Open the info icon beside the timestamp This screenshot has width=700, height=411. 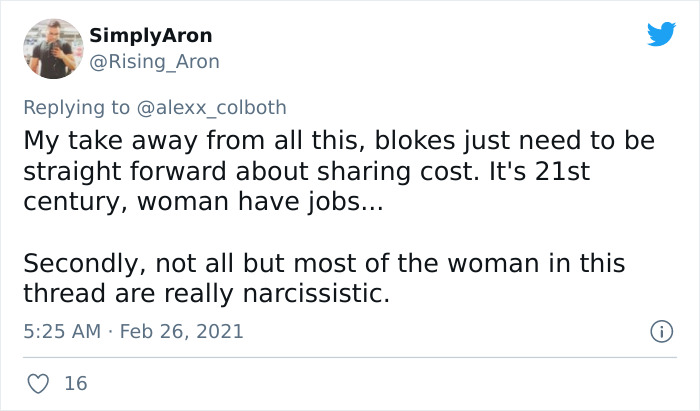660,330
